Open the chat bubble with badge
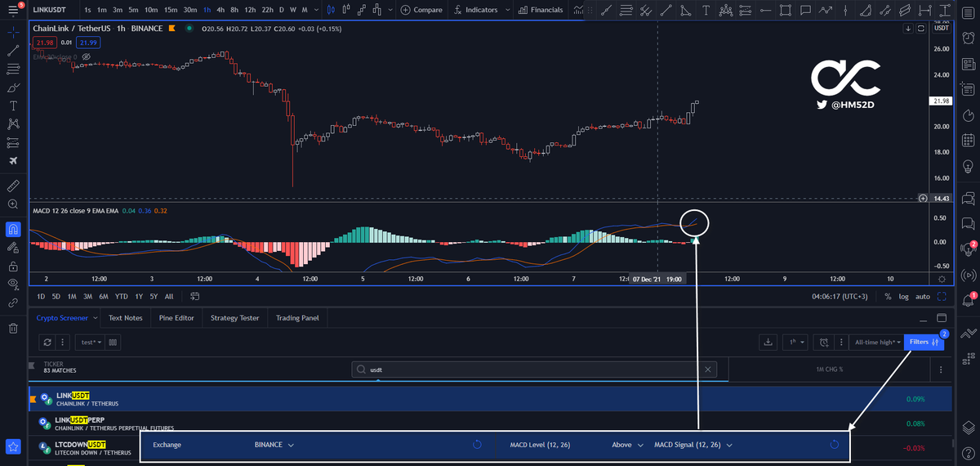 (968, 248)
